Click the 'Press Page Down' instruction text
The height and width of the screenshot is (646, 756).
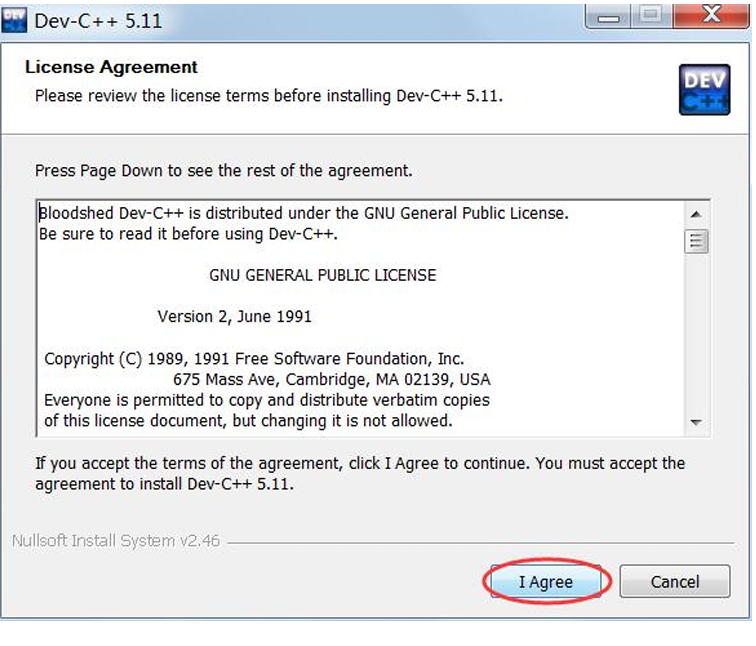pos(223,171)
